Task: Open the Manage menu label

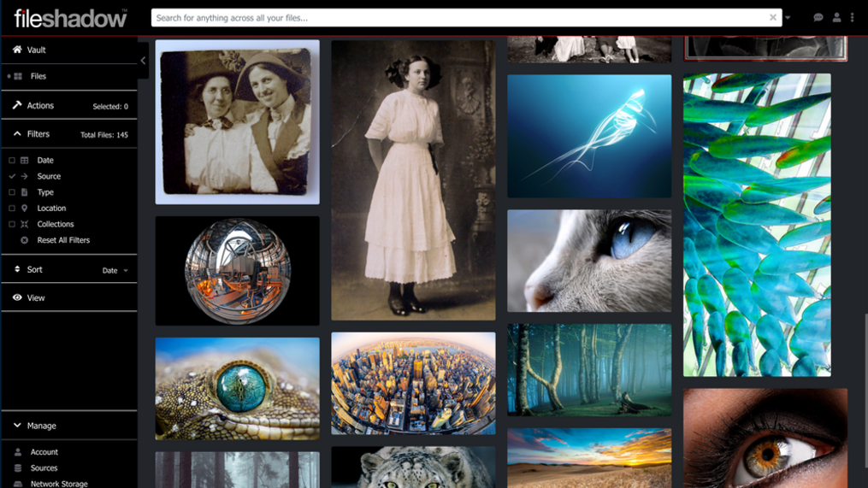Action: [x=42, y=426]
